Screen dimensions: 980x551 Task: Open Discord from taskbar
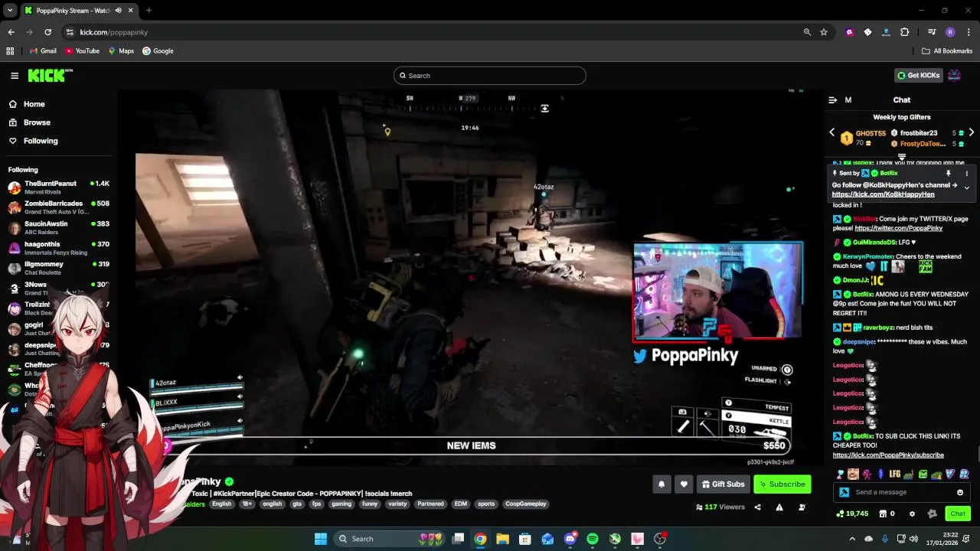pos(570,539)
